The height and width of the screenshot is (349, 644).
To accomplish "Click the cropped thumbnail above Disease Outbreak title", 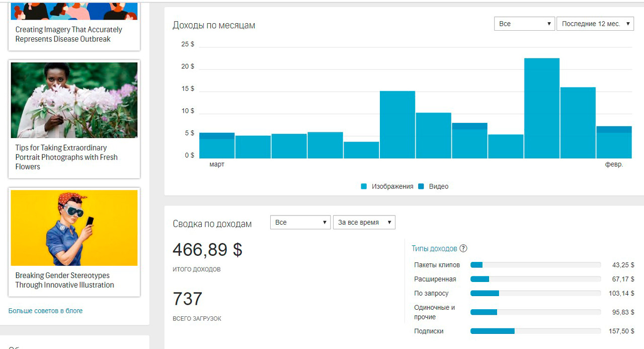I will point(74,11).
